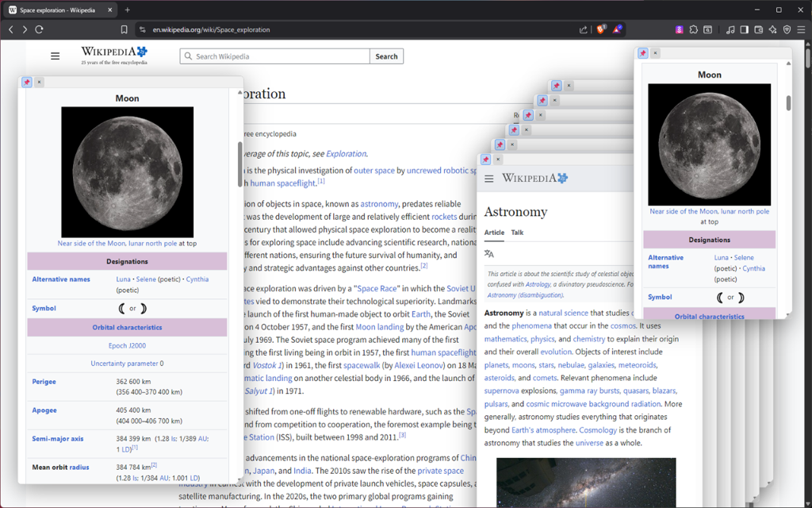
Task: Unpin the top-right Moon popup window
Action: (x=642, y=52)
